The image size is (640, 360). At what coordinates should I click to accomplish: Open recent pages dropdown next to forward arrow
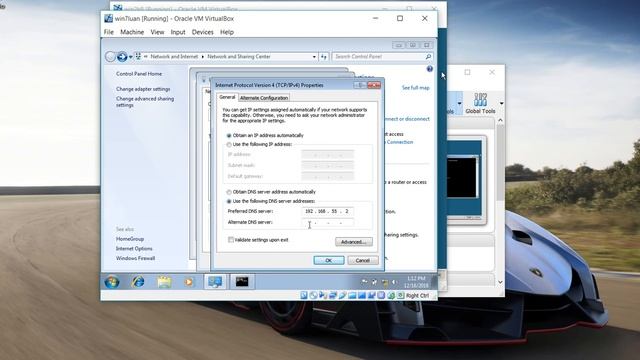(x=131, y=57)
